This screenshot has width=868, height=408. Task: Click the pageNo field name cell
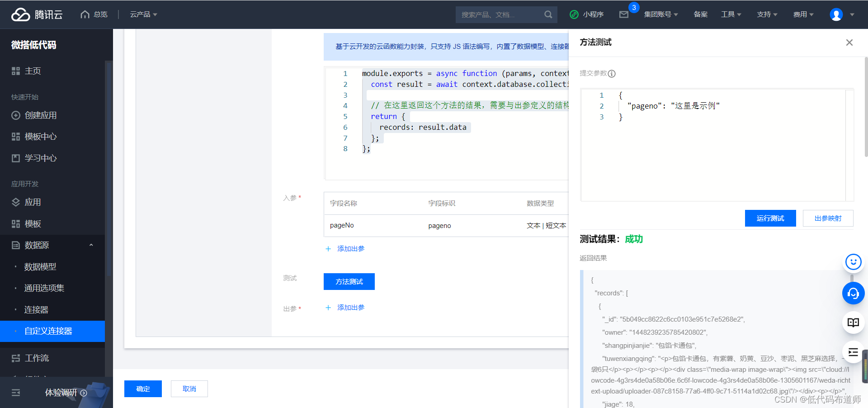(x=342, y=225)
